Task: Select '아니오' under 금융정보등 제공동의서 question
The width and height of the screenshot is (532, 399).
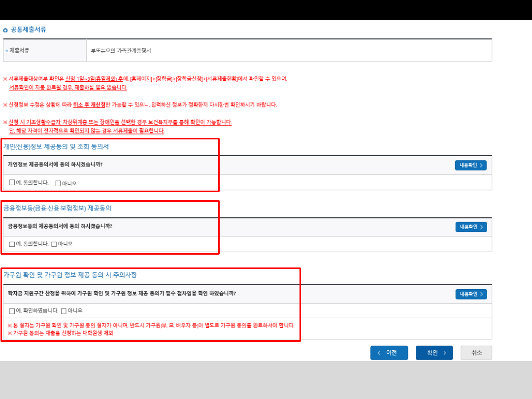Action: [54, 244]
